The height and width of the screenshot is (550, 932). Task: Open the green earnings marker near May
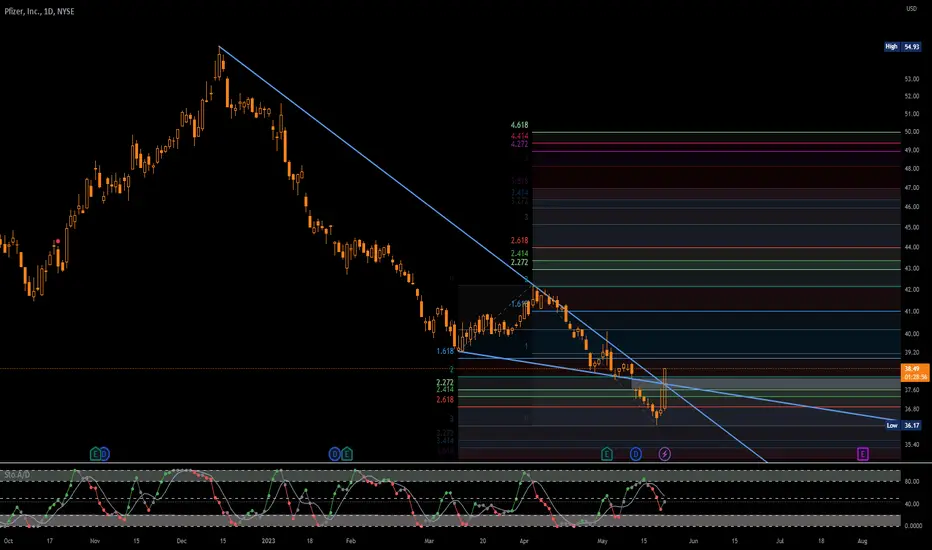[x=606, y=454]
